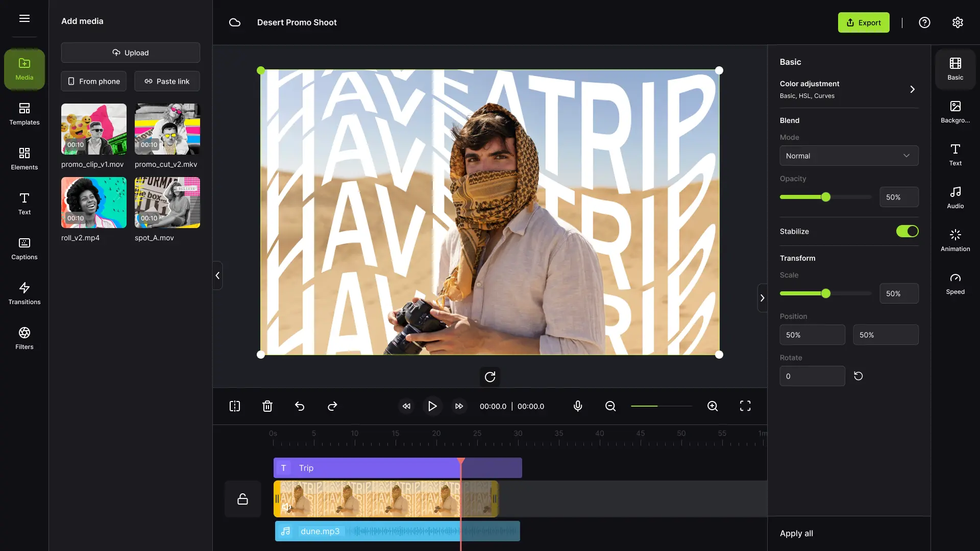Open the Filters panel
The height and width of the screenshot is (551, 980).
pyautogui.click(x=24, y=338)
